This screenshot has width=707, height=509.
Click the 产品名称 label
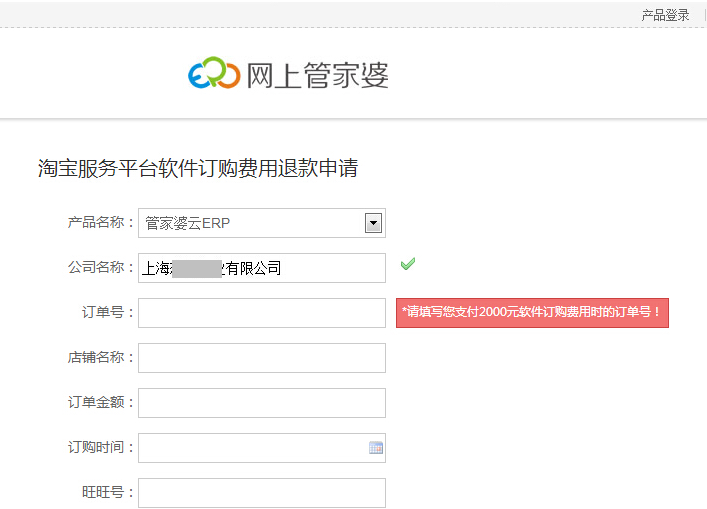point(101,222)
